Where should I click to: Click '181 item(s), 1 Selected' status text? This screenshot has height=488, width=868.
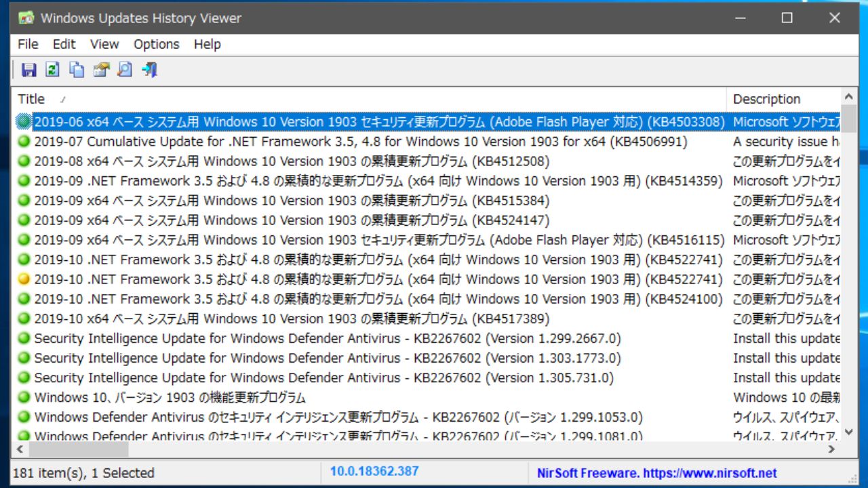pyautogui.click(x=83, y=473)
